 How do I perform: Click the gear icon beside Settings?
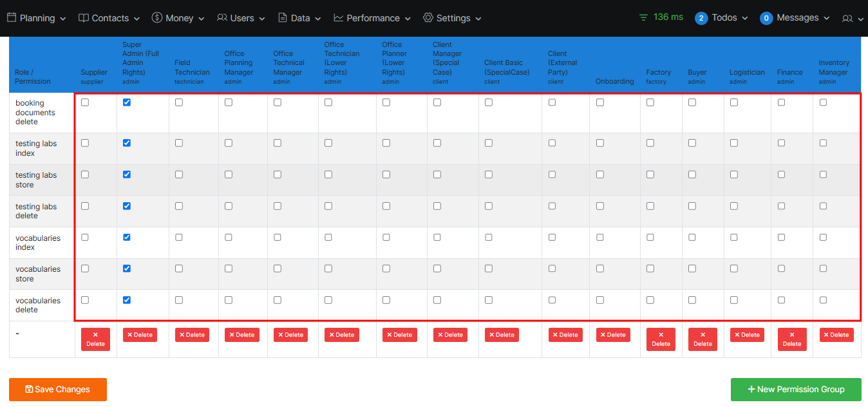[x=428, y=18]
